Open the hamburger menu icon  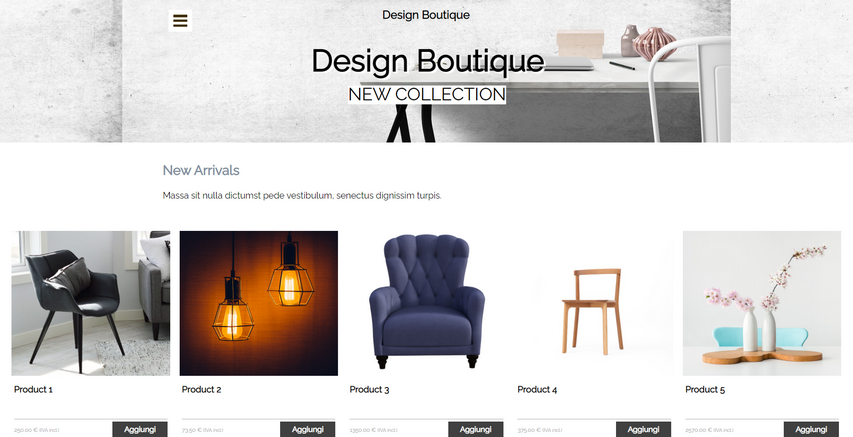coord(180,21)
